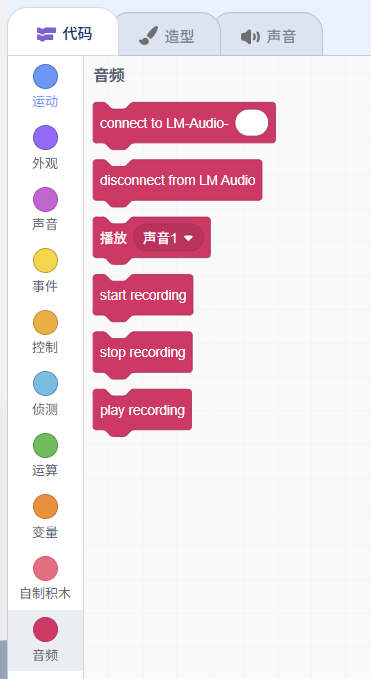Select the 运动 (Motion) category circle
The height and width of the screenshot is (679, 371).
click(x=45, y=77)
